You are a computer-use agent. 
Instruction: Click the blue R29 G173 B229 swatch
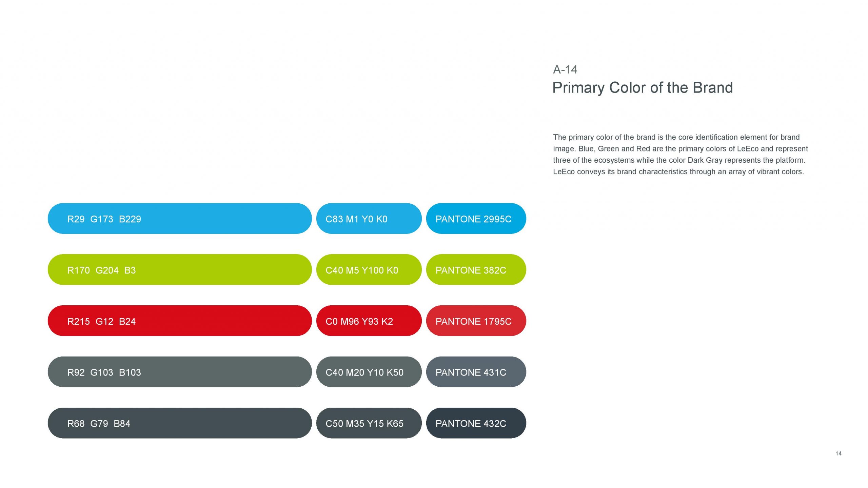[180, 219]
